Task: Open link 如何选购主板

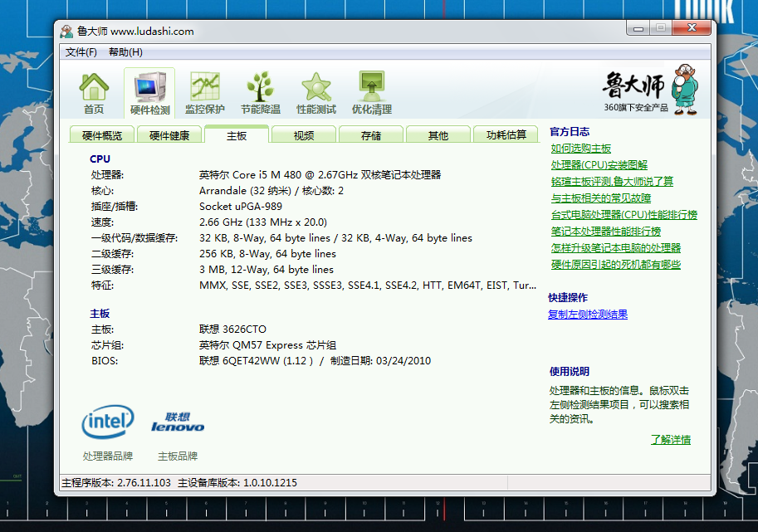Action: coord(580,149)
